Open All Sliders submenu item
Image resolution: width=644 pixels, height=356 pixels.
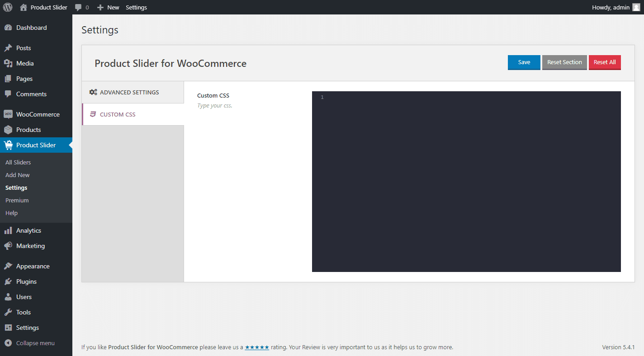(18, 162)
